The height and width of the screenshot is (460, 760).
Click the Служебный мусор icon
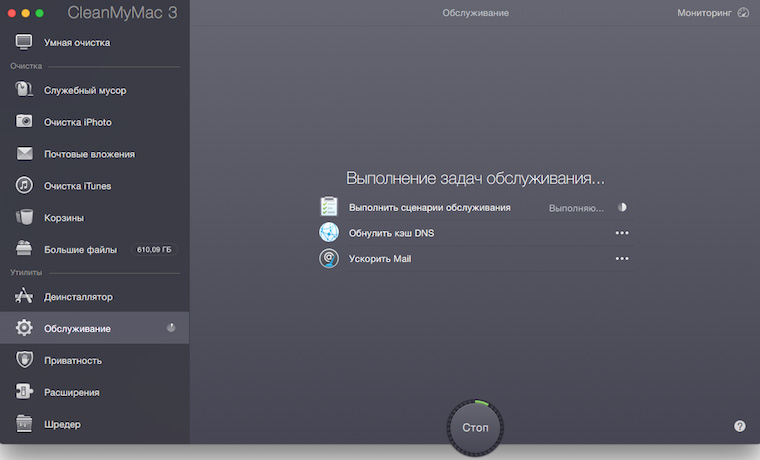click(24, 90)
